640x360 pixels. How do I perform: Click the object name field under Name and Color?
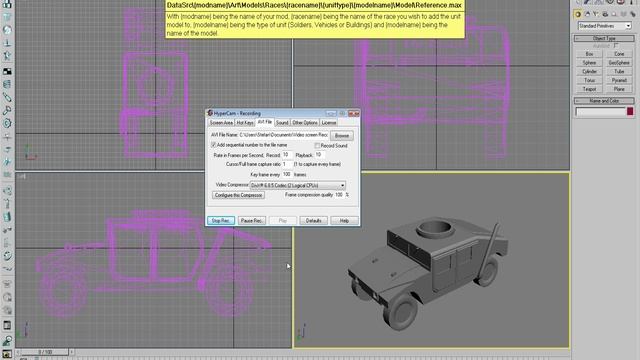(x=600, y=111)
